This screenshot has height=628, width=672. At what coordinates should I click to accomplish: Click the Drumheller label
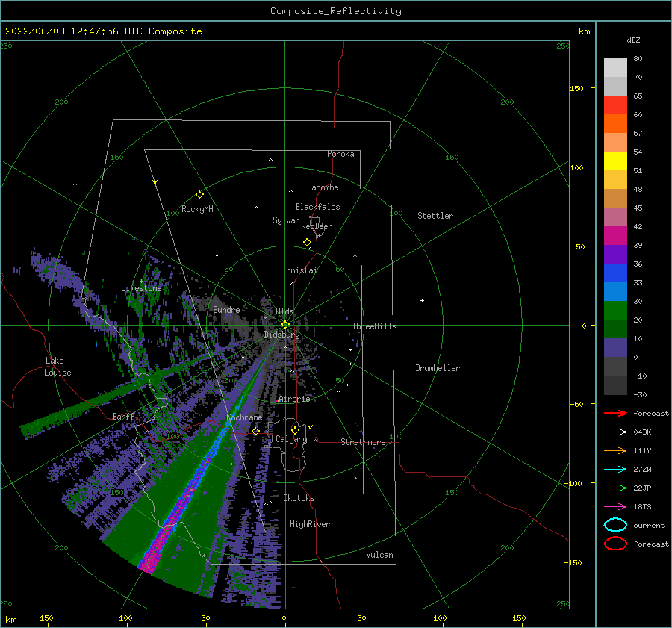tap(438, 368)
